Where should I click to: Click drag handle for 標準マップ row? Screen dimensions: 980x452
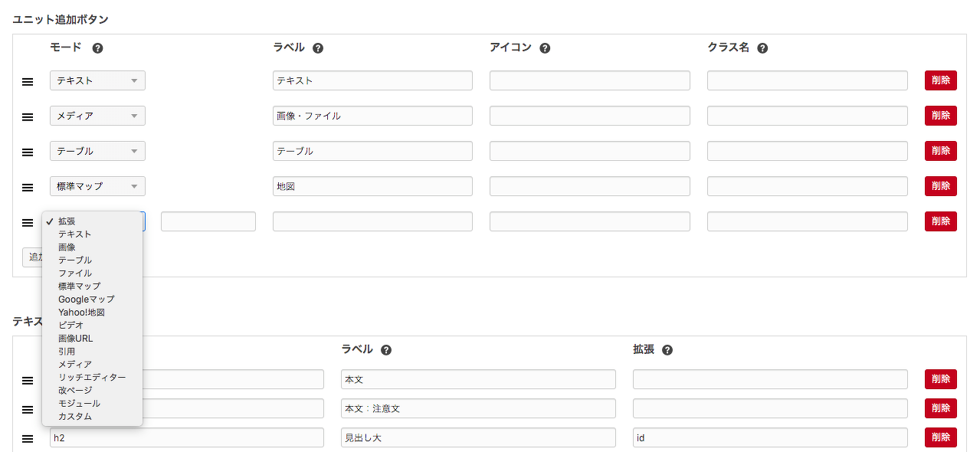(x=28, y=187)
